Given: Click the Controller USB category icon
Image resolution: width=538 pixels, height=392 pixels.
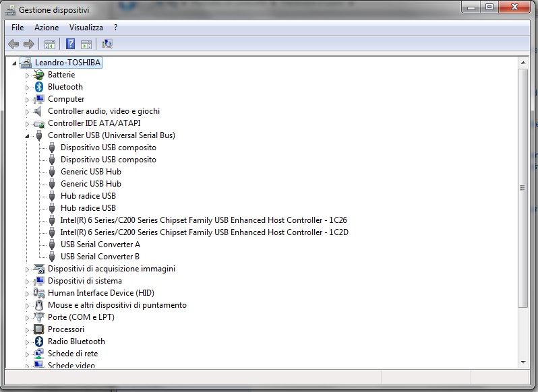Looking at the screenshot, I should pos(39,135).
